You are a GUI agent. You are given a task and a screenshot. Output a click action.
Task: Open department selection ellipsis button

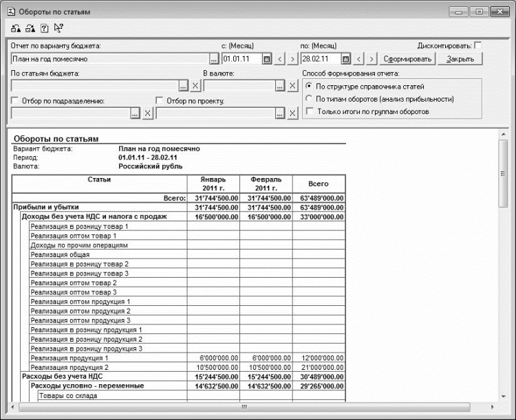pyautogui.click(x=136, y=113)
